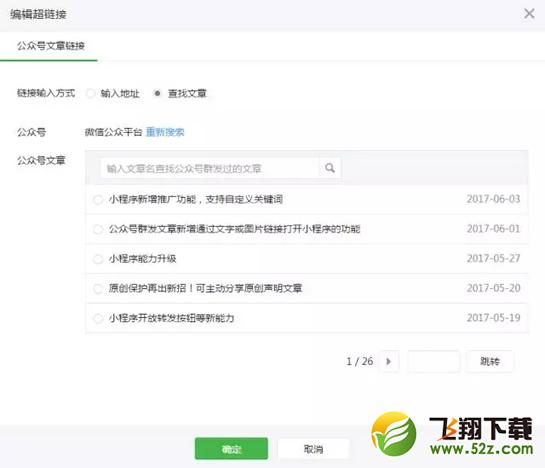
Task: Select article 公众号群发文章新增通过文字或图片链接打开小程序的功能
Action: tap(98, 229)
